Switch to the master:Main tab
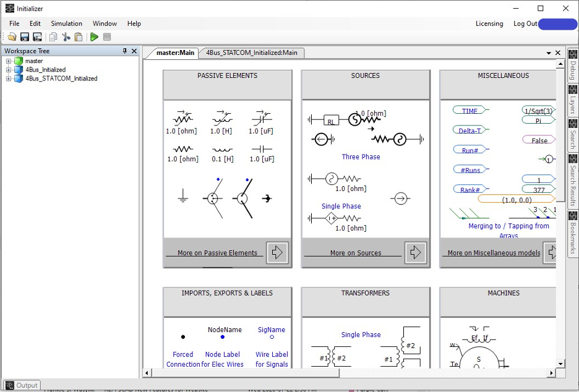 coord(175,53)
